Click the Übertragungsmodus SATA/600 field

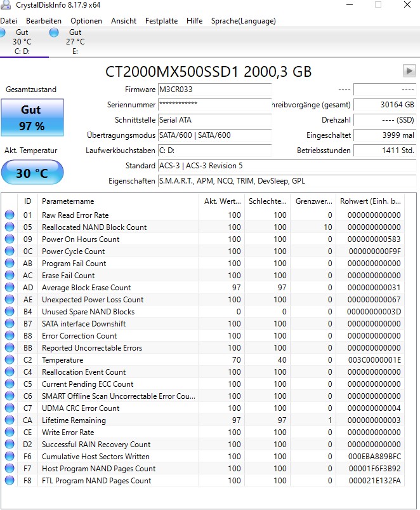point(214,135)
